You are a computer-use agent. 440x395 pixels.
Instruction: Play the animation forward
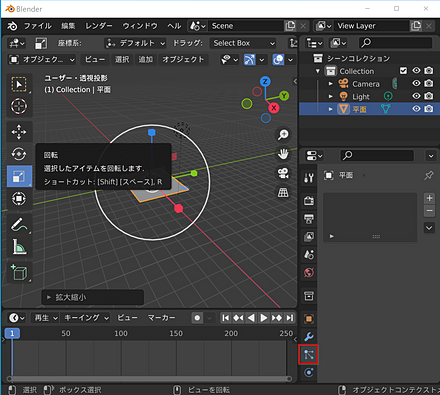(x=263, y=318)
